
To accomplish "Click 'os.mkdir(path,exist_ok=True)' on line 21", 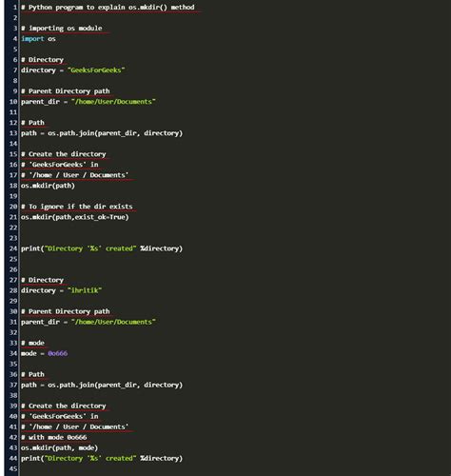I will pyautogui.click(x=75, y=217).
